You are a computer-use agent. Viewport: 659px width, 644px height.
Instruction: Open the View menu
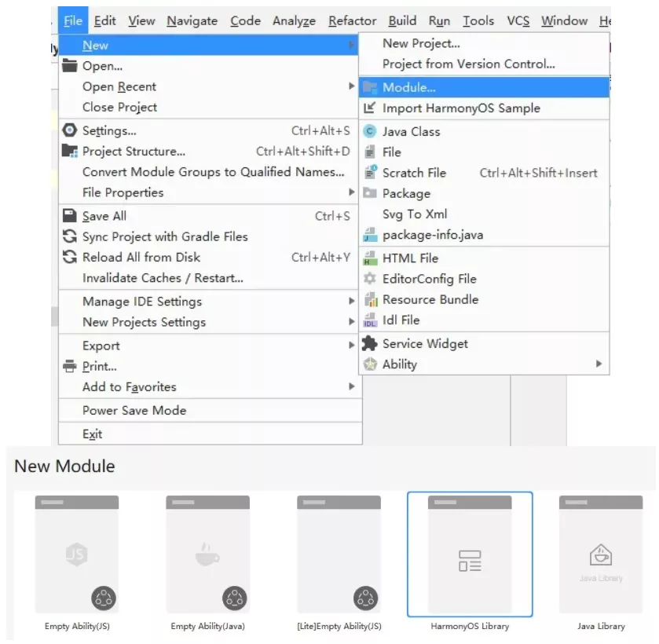[141, 20]
